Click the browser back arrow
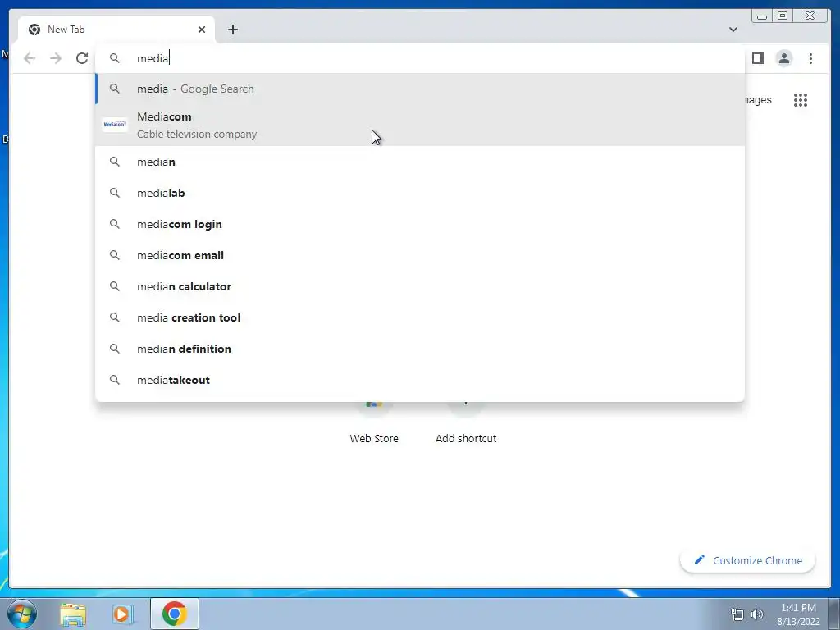This screenshot has height=630, width=840. click(30, 58)
